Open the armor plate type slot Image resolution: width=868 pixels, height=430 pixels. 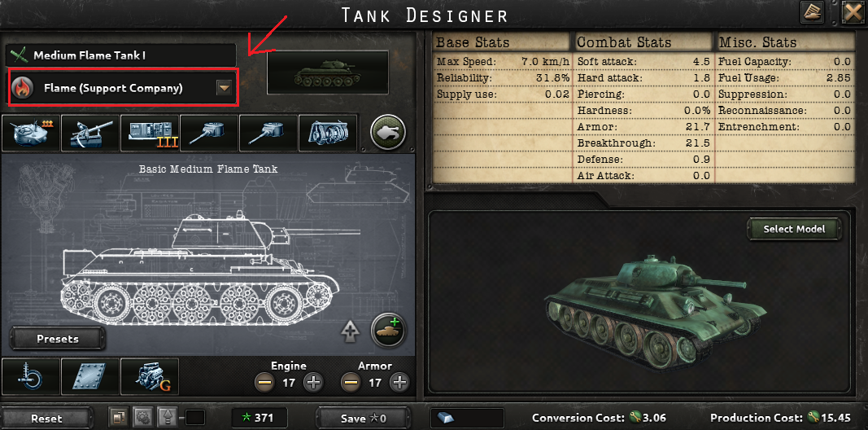(x=90, y=376)
